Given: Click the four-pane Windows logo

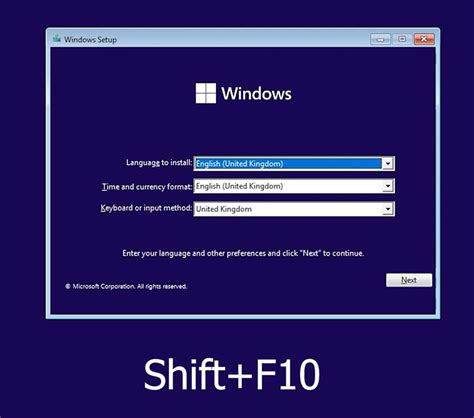Looking at the screenshot, I should 206,93.
